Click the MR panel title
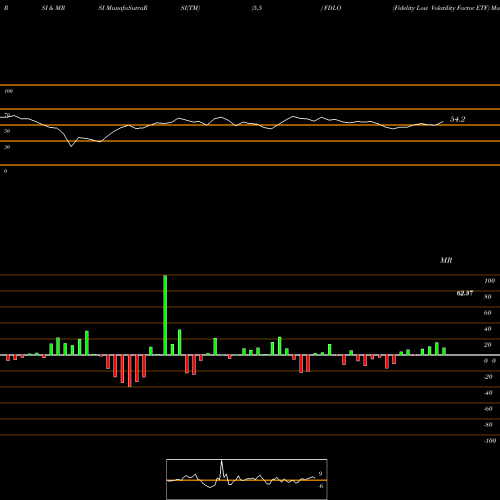The height and width of the screenshot is (500, 500). coord(446,260)
